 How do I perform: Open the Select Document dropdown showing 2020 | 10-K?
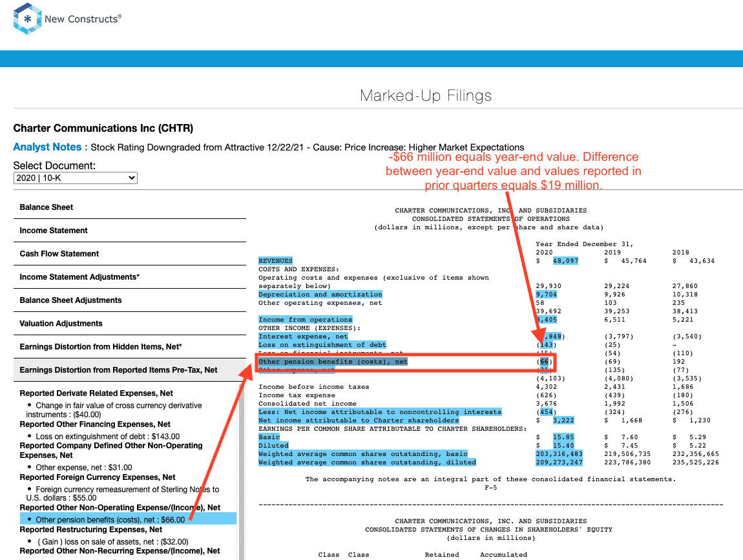click(76, 178)
